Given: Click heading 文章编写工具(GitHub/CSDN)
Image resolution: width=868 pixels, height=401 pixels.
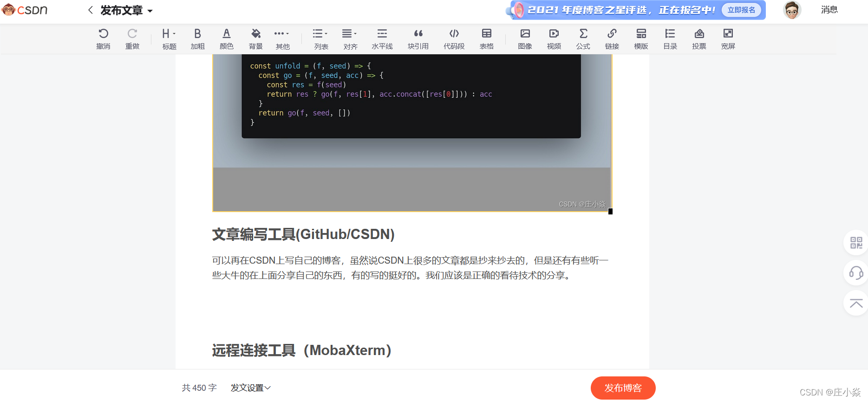Looking at the screenshot, I should (303, 234).
